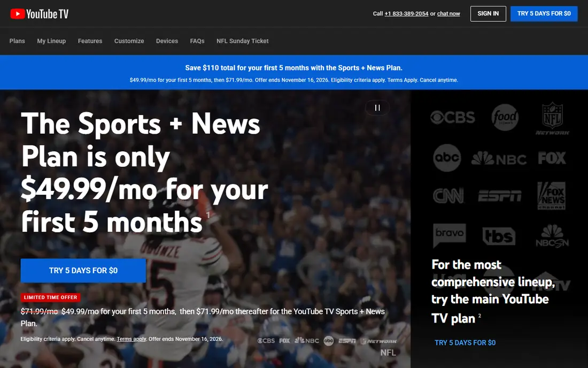Viewport: 588px width, 368px height.
Task: Click the YouTube TV logo
Action: pos(40,14)
